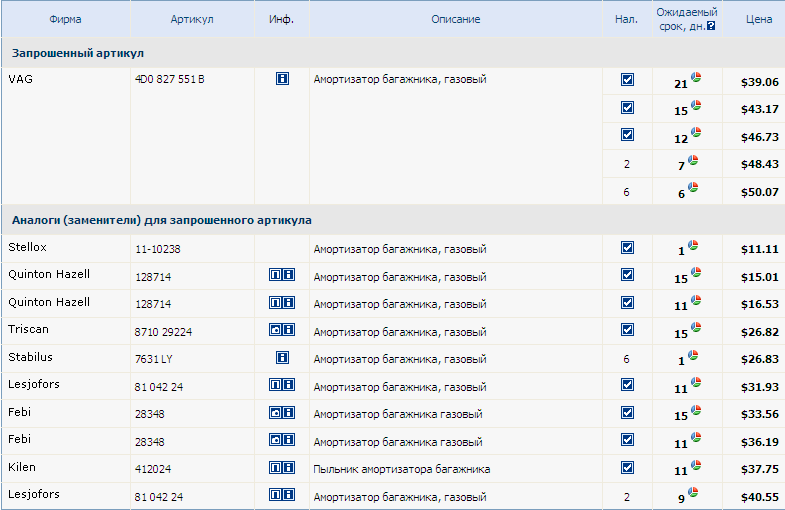The image size is (785, 510).
Task: Open the info 'i' icon in the Febi $36.19 row
Action: (x=288, y=439)
